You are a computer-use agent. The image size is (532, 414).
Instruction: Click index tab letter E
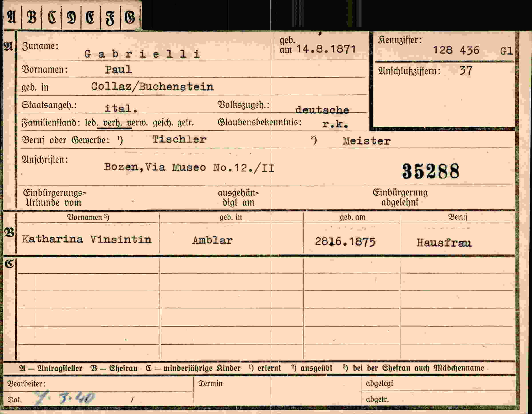[90, 18]
